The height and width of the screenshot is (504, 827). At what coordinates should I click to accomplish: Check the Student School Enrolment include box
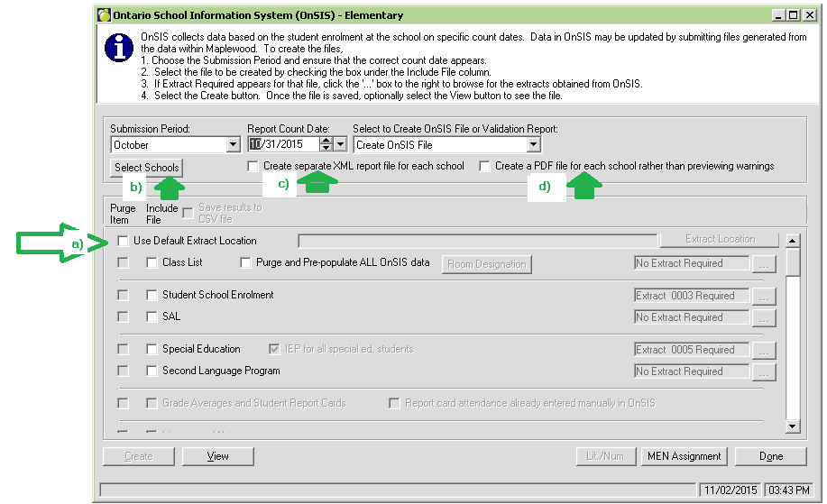152,296
